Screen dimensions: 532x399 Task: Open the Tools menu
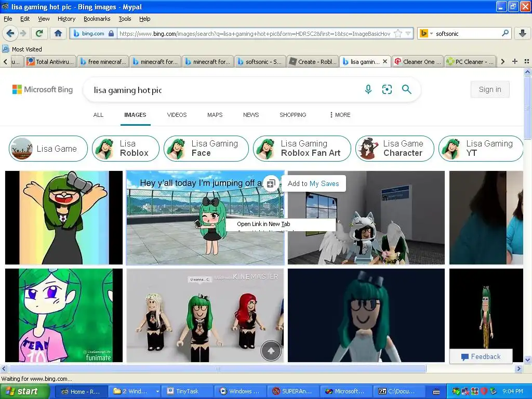125,19
